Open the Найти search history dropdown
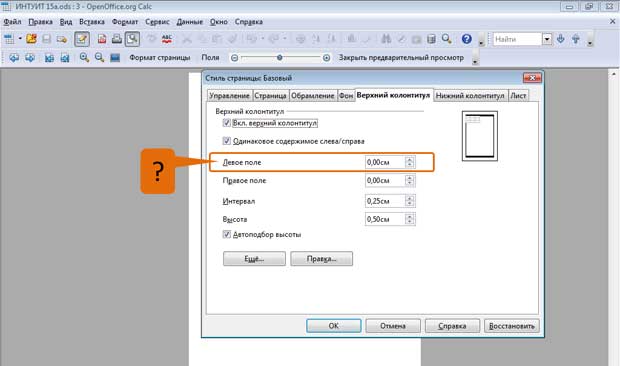The height and width of the screenshot is (366, 620). coord(547,39)
